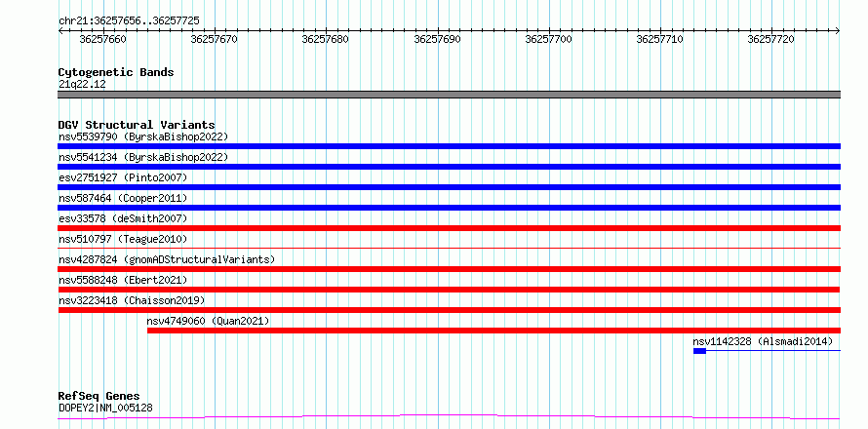Click the gray 21q22.12 cytoband bar
This screenshot has height=429, width=868.
pyautogui.click(x=449, y=95)
